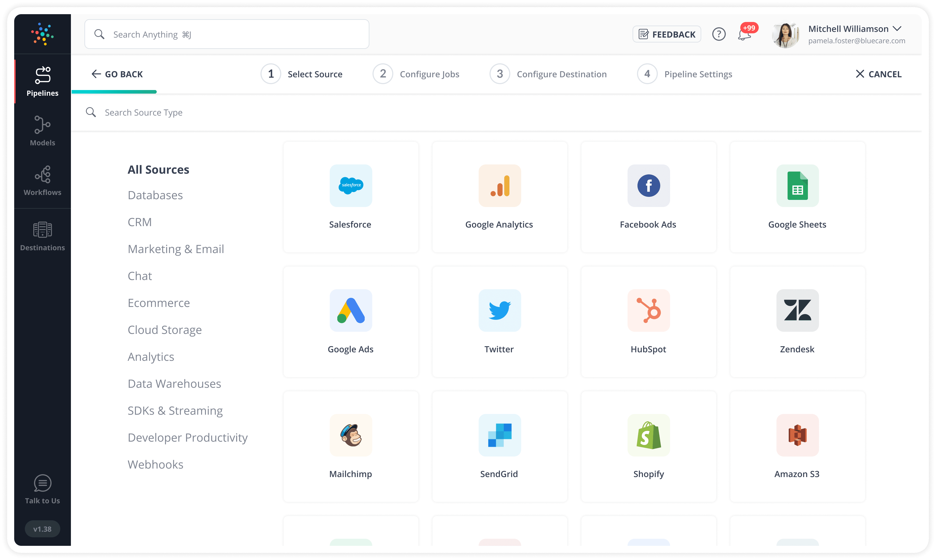Filter sources by Developer Productivity
Screen dimensions: 936x560
point(188,438)
